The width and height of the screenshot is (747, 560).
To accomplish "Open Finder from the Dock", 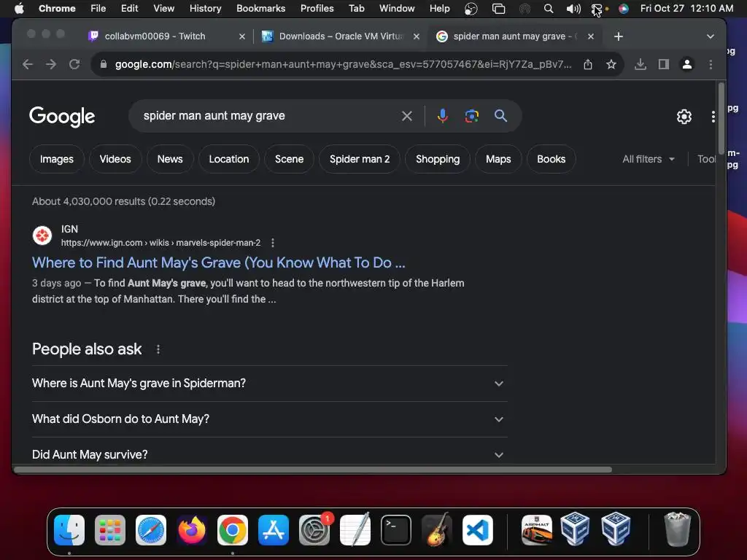I will click(x=69, y=530).
